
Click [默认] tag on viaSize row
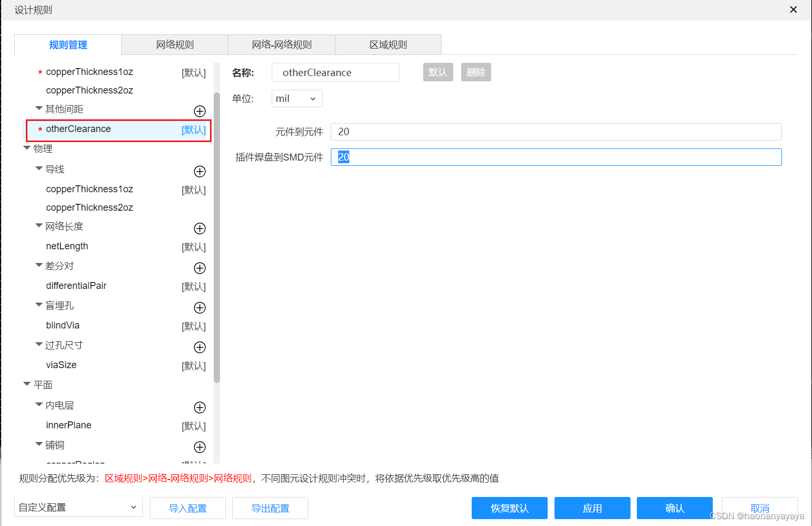(194, 366)
